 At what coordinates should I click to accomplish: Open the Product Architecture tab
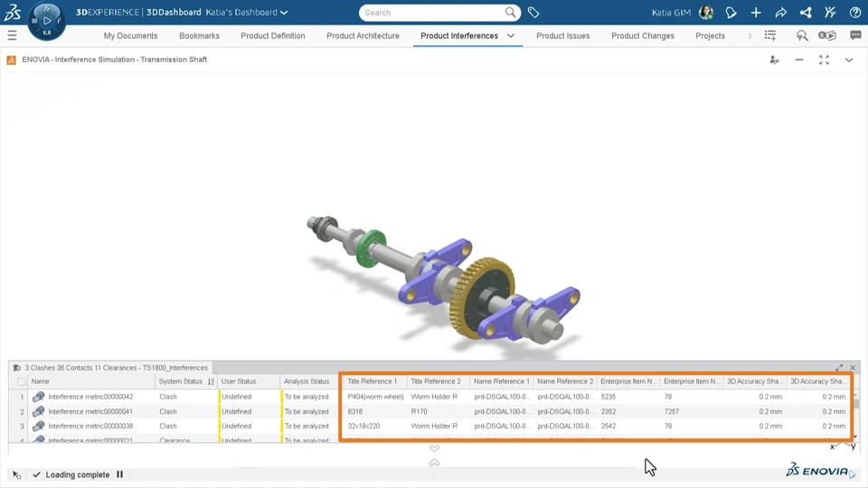pos(363,36)
